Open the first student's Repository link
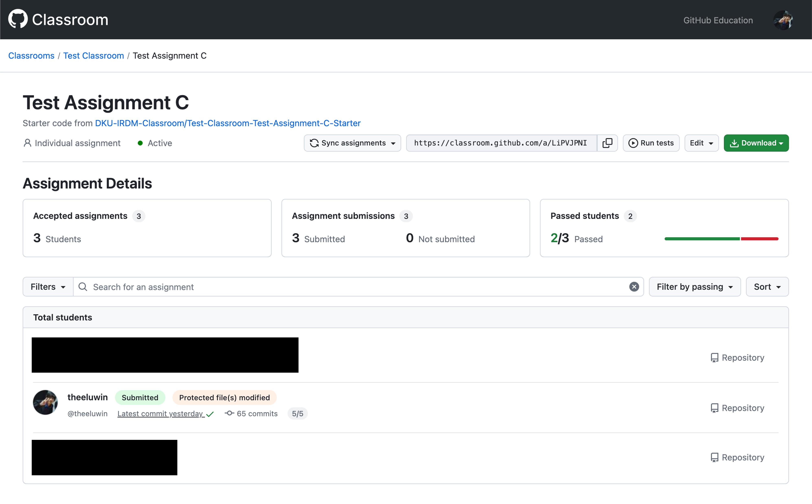Image resolution: width=812 pixels, height=504 pixels. (x=737, y=358)
